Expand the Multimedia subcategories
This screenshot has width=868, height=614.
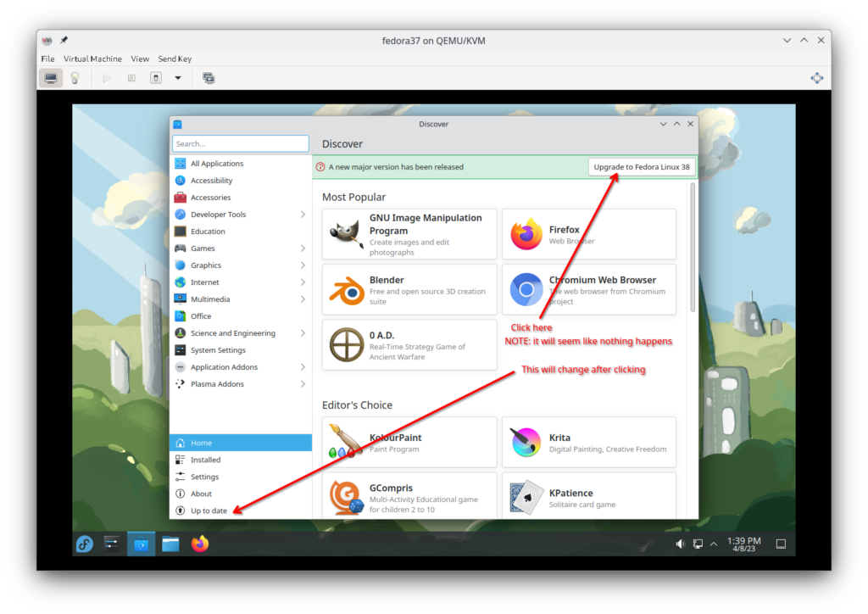click(x=303, y=299)
